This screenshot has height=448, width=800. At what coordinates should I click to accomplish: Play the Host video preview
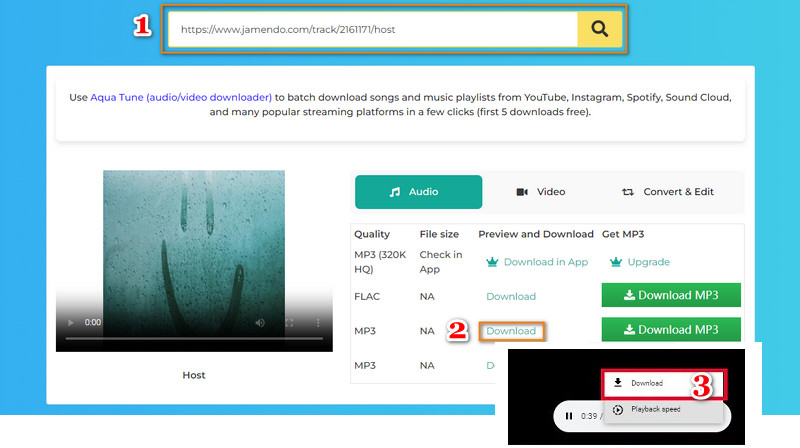71,322
